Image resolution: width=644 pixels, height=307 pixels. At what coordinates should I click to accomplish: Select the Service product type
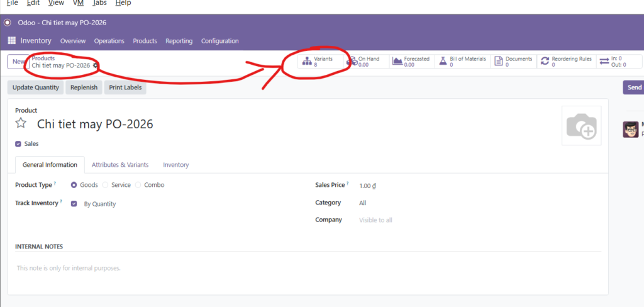(105, 185)
